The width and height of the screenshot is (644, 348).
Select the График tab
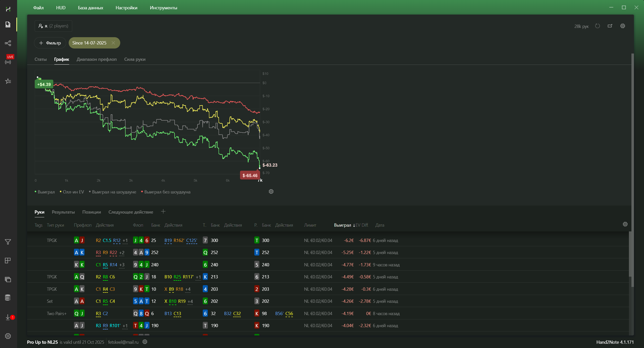point(62,59)
